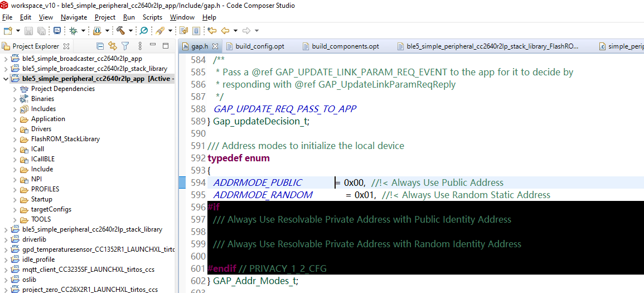Close the gap.h editor tab
The image size is (644, 293).
coord(215,46)
